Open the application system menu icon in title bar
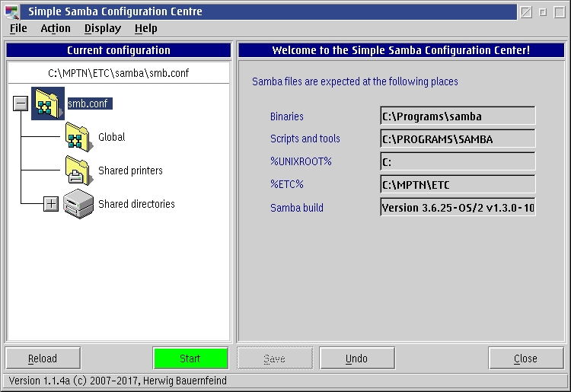Screen dimensions: 571x392 pos(12,11)
